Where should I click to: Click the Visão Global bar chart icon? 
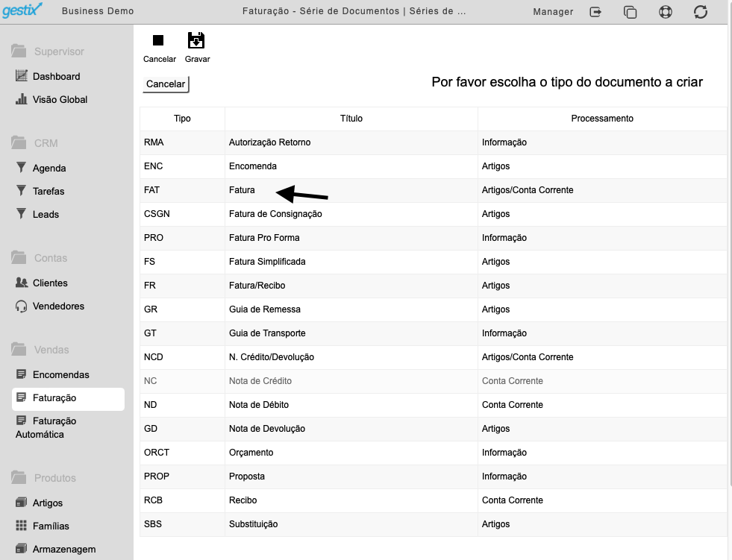(x=22, y=99)
